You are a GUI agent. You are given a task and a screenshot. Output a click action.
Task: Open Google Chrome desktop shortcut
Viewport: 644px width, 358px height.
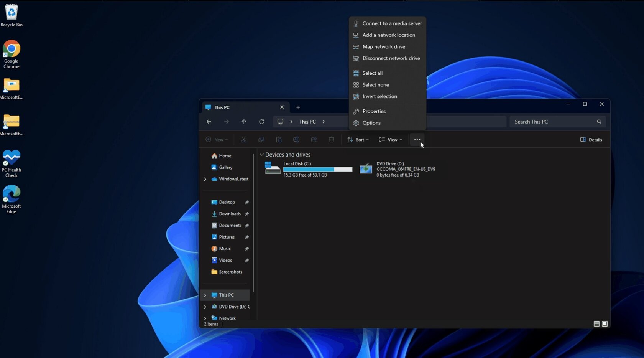click(11, 54)
